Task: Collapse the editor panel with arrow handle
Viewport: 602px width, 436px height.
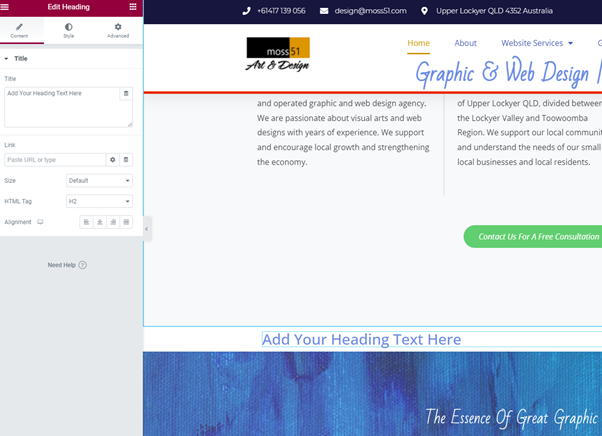Action: (147, 229)
